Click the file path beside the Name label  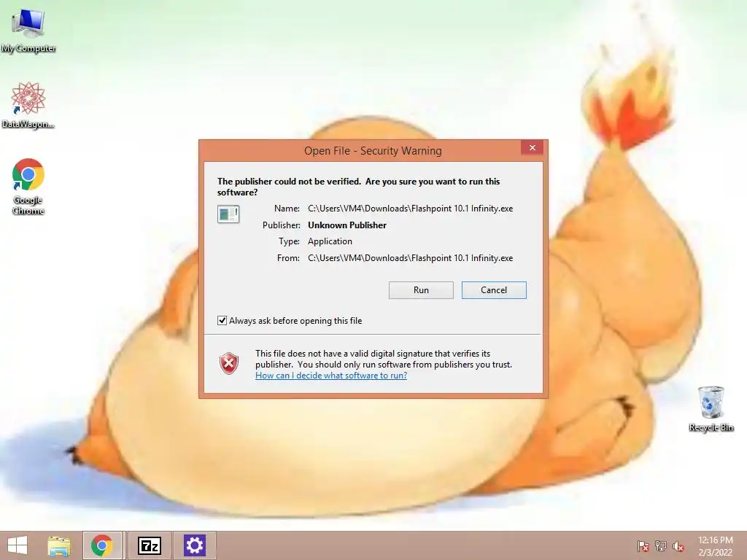point(410,209)
